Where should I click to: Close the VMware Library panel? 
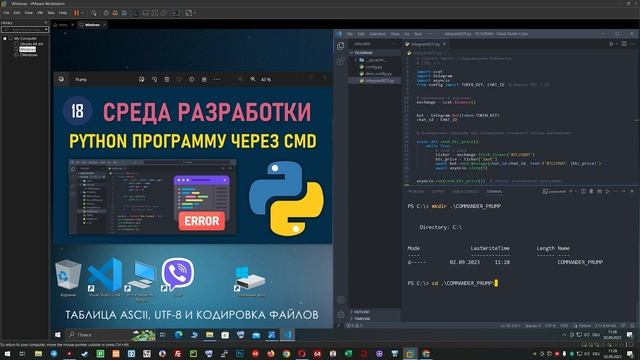(46, 23)
